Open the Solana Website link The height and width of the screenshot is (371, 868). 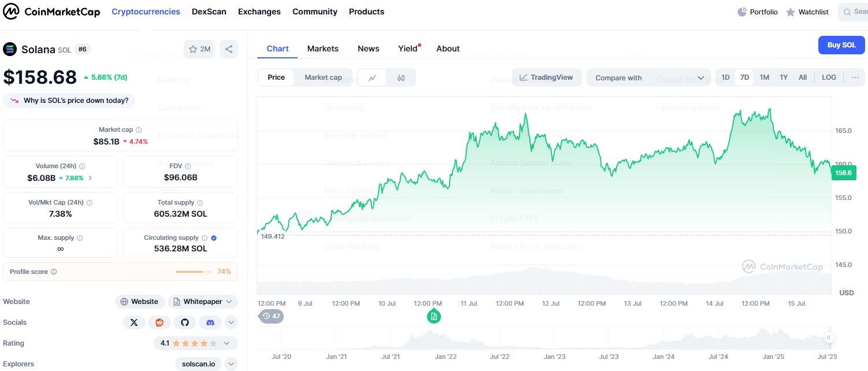139,302
